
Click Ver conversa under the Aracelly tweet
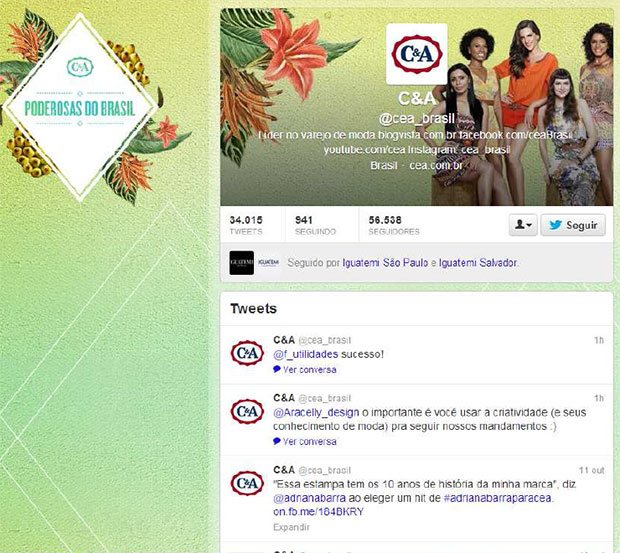click(x=304, y=442)
